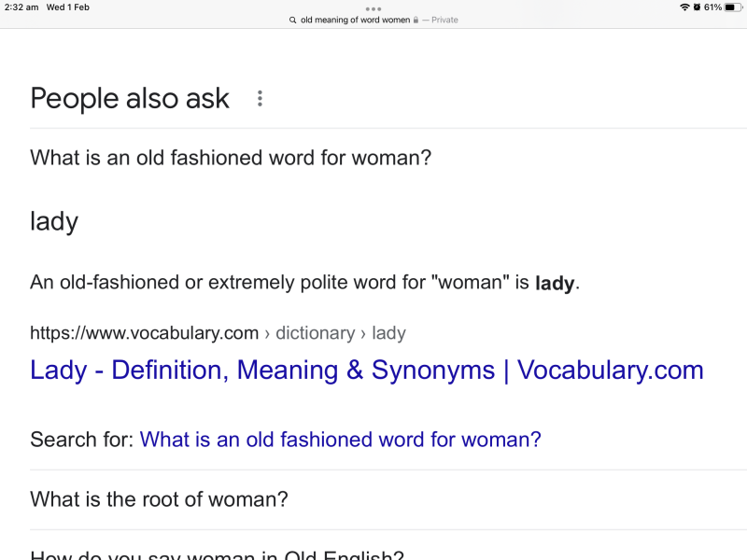Screen dimensions: 747x560
Task: Tap the sentence 'An old-fashioned or extremely polite word'
Action: tap(305, 283)
